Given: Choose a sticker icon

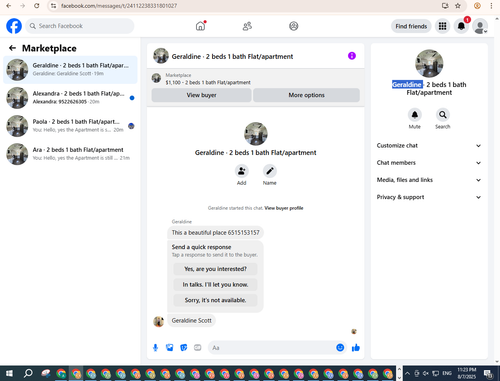Looking at the screenshot, I should (184, 348).
